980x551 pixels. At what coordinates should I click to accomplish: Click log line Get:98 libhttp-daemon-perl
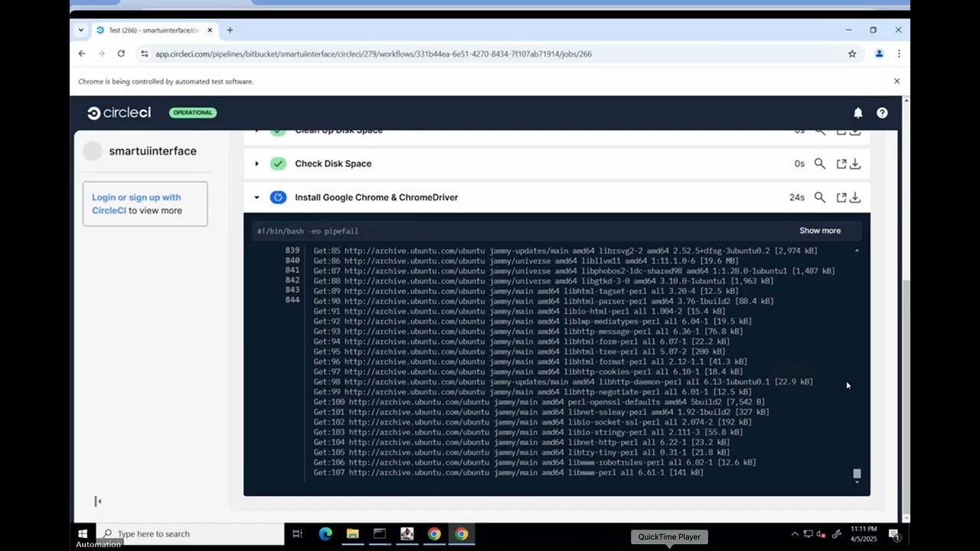(563, 382)
